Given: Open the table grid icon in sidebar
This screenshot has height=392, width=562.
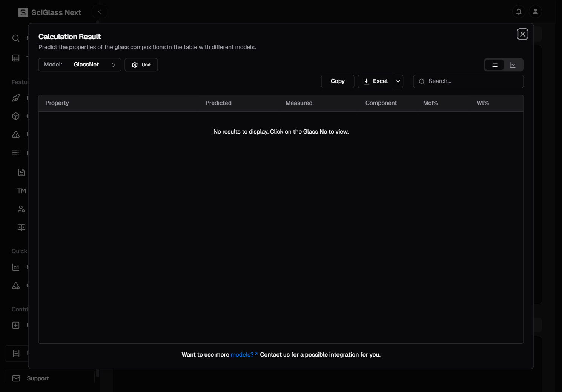Looking at the screenshot, I should [x=16, y=58].
